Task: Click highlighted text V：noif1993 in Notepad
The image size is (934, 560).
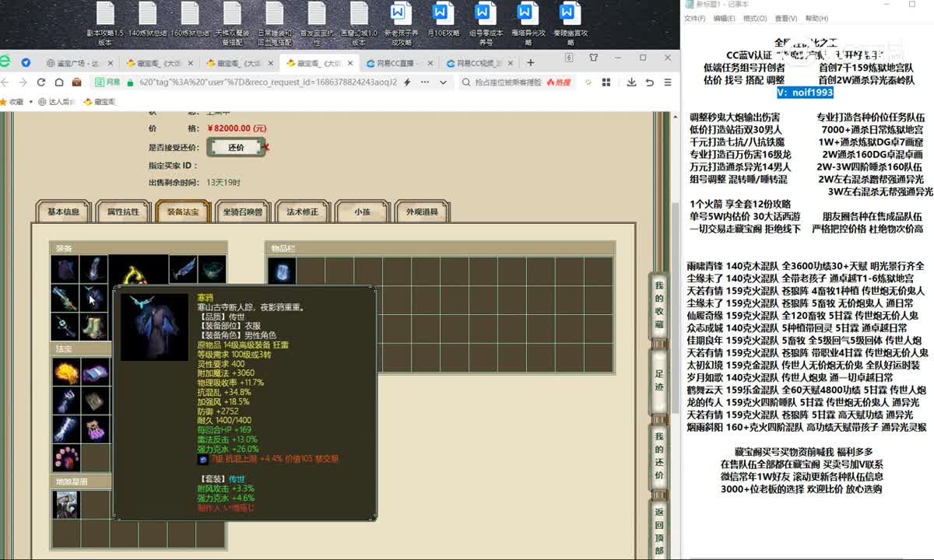Action: 805,93
